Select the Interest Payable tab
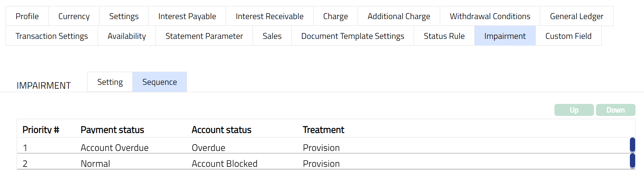The height and width of the screenshot is (176, 644). (x=187, y=16)
